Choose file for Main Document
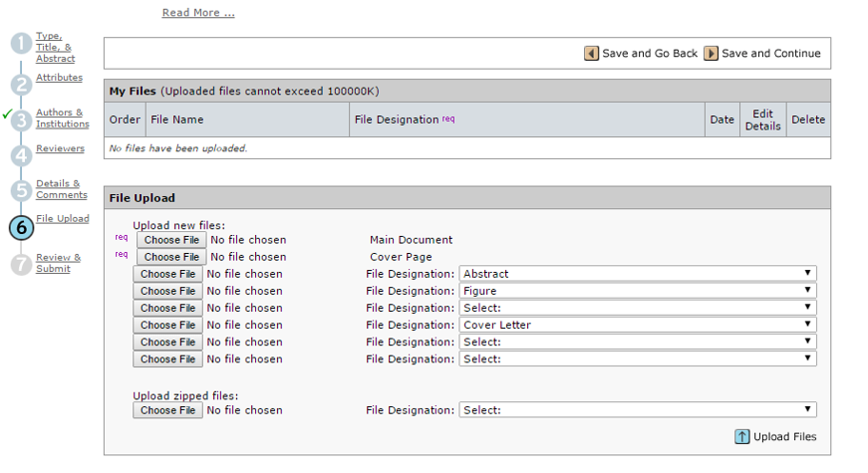 [173, 240]
